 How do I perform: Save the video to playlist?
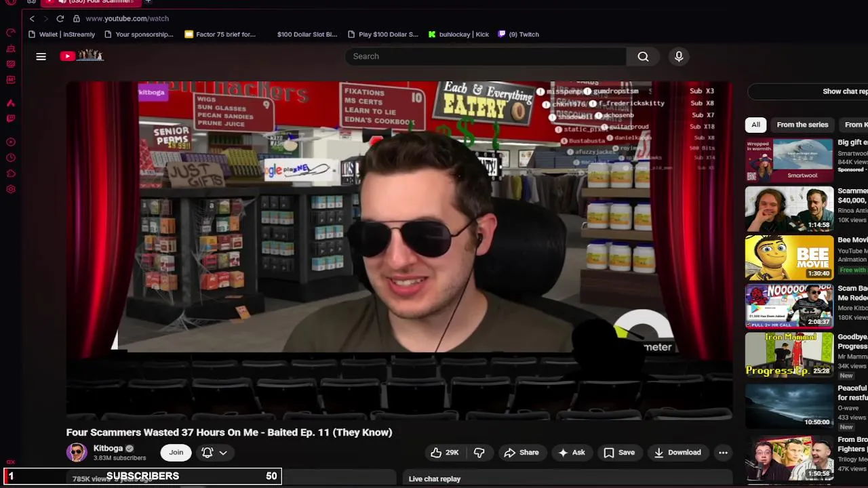tap(619, 453)
